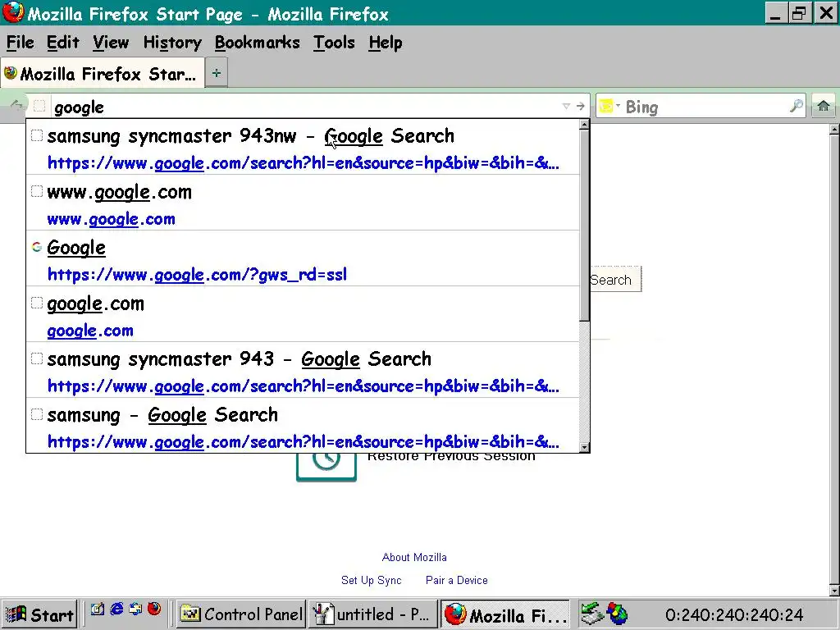Click the Home button icon
Image resolution: width=840 pixels, height=630 pixels.
[824, 106]
